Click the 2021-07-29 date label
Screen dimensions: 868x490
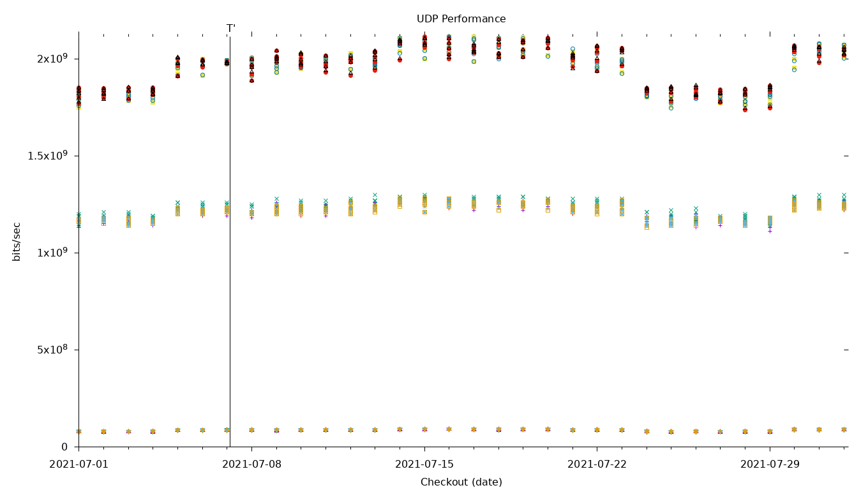point(770,464)
